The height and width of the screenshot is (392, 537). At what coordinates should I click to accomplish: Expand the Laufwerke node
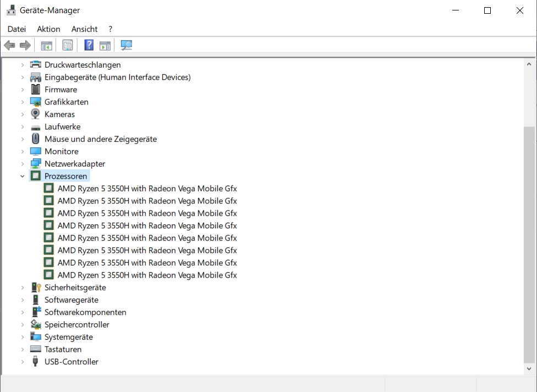[x=22, y=126]
